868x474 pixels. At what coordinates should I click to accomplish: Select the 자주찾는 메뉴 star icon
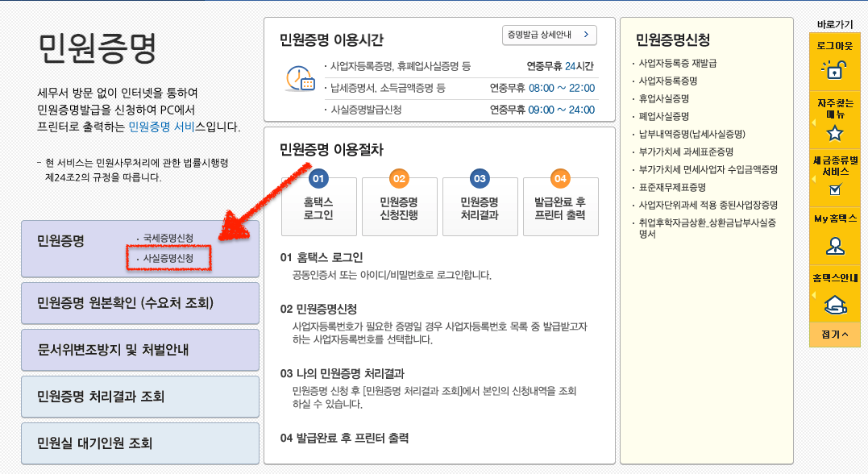[836, 133]
